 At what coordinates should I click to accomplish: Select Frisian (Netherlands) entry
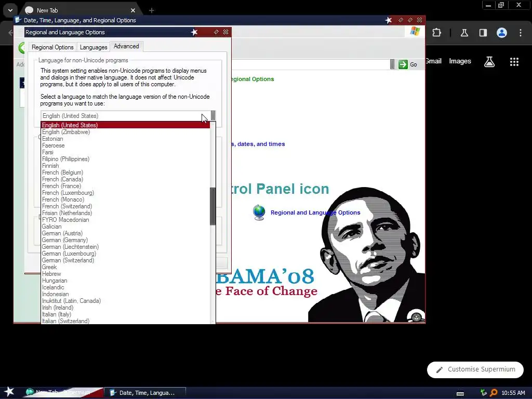125,213
